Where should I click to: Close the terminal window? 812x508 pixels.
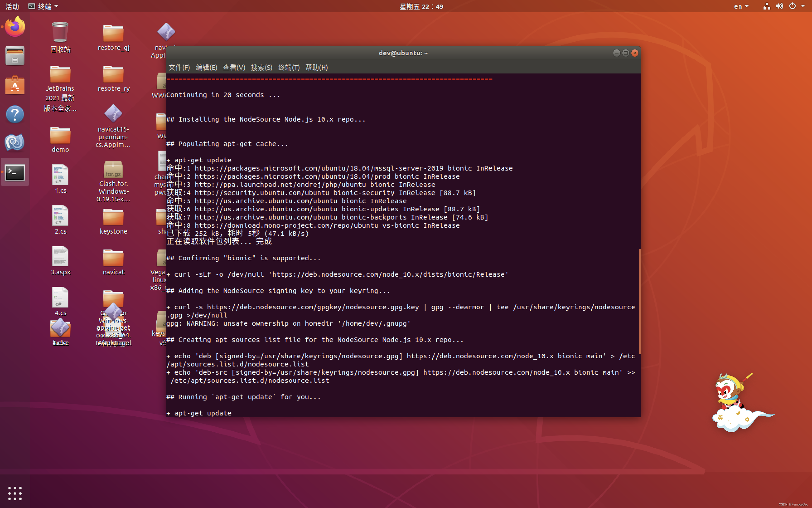(x=635, y=53)
